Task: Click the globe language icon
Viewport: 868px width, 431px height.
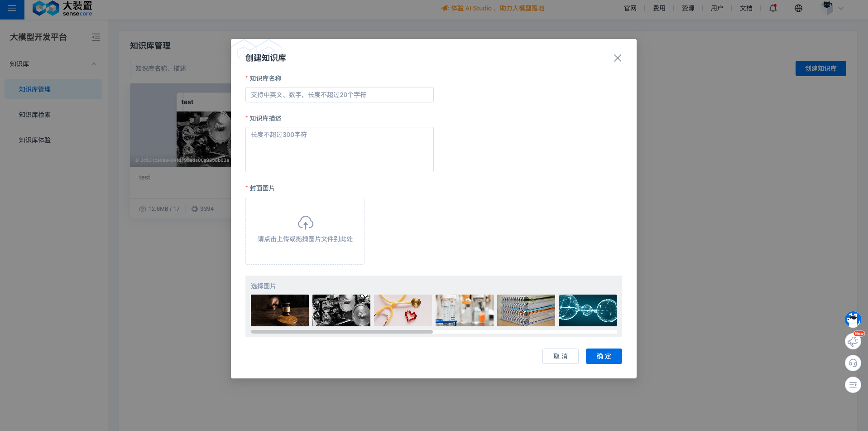Action: [x=798, y=8]
